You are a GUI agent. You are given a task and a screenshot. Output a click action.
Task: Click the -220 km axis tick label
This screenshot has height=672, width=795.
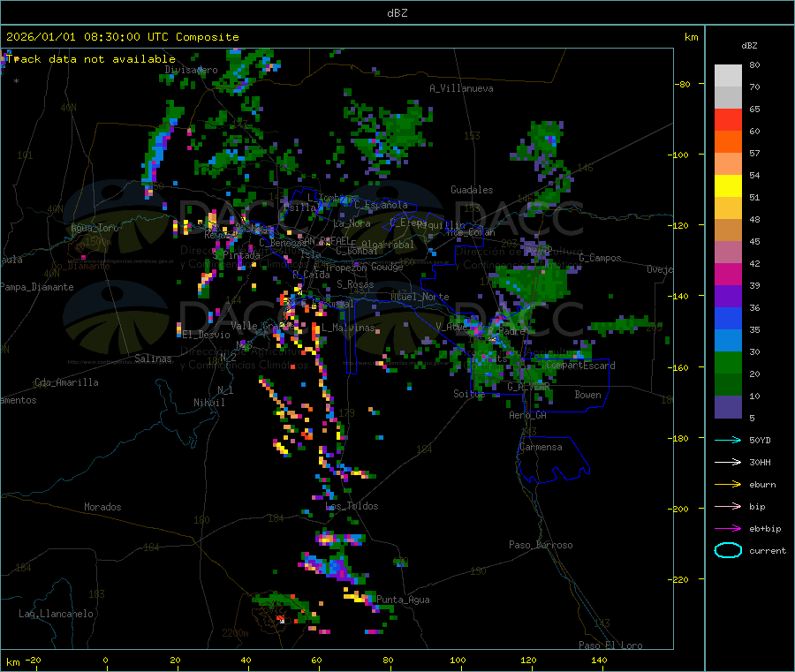680,580
